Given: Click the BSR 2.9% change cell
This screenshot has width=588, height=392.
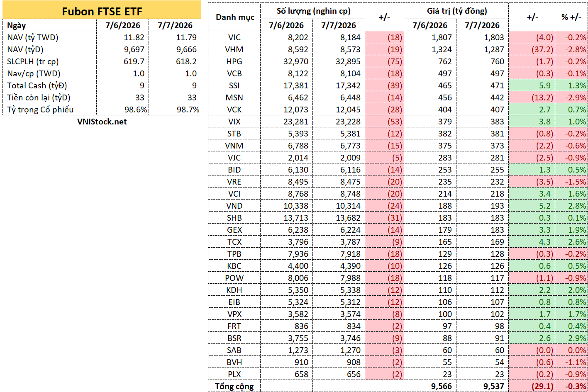Looking at the screenshot, I should tap(571, 338).
